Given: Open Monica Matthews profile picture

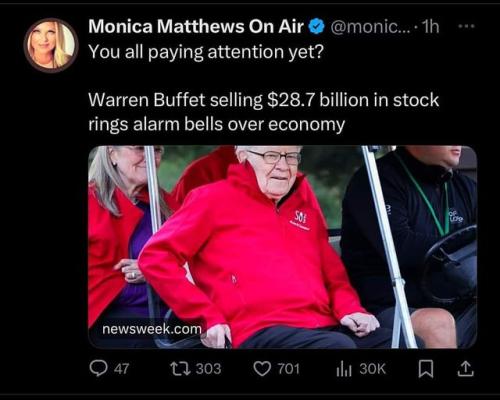Looking at the screenshot, I should pyautogui.click(x=51, y=45).
